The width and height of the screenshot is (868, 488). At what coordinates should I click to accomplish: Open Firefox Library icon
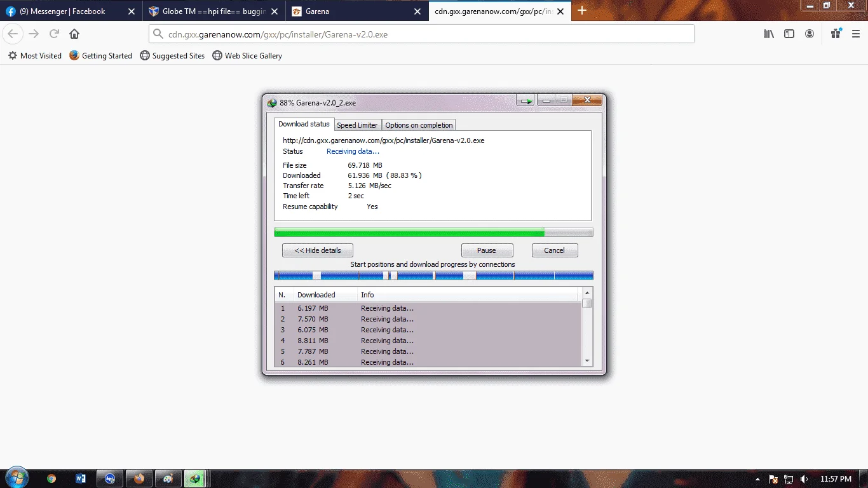pyautogui.click(x=769, y=34)
